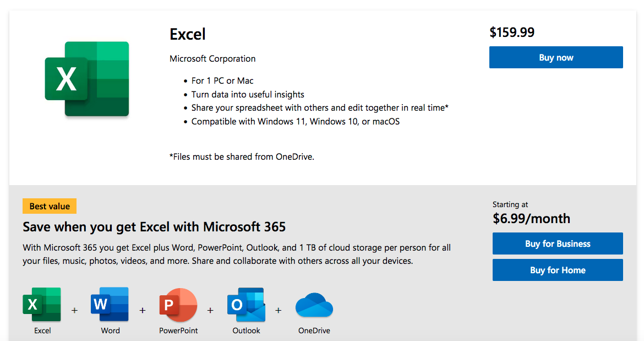
Task: Click the Best value badge
Action: (x=49, y=206)
